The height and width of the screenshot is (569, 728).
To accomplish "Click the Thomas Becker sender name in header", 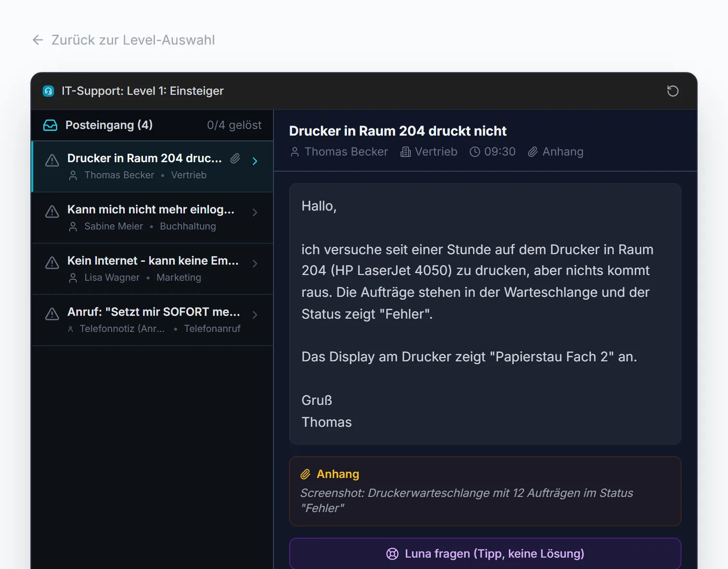I will tap(346, 152).
